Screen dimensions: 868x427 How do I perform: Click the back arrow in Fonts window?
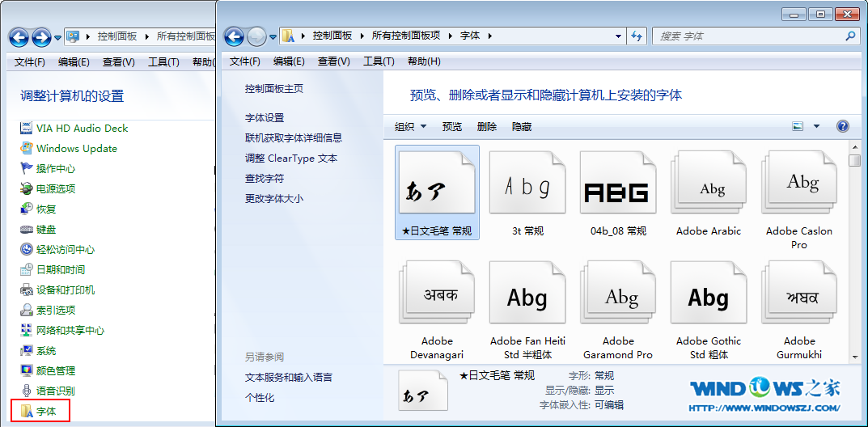[235, 36]
